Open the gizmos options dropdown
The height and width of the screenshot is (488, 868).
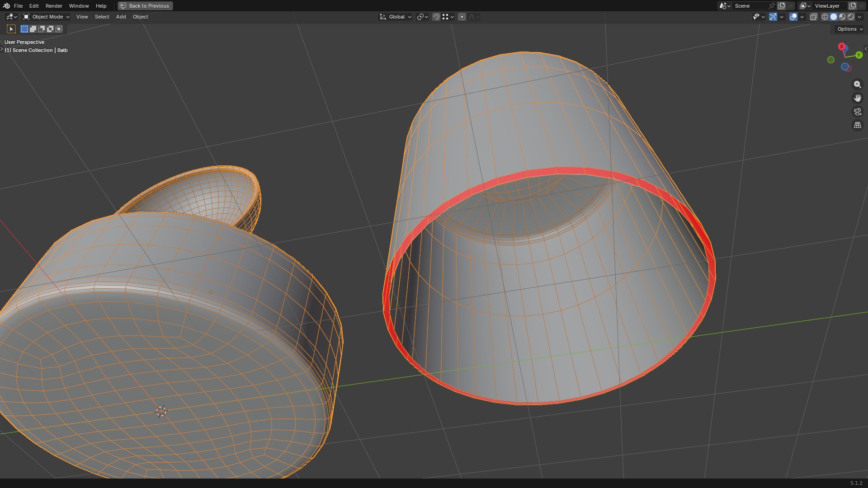tap(782, 17)
